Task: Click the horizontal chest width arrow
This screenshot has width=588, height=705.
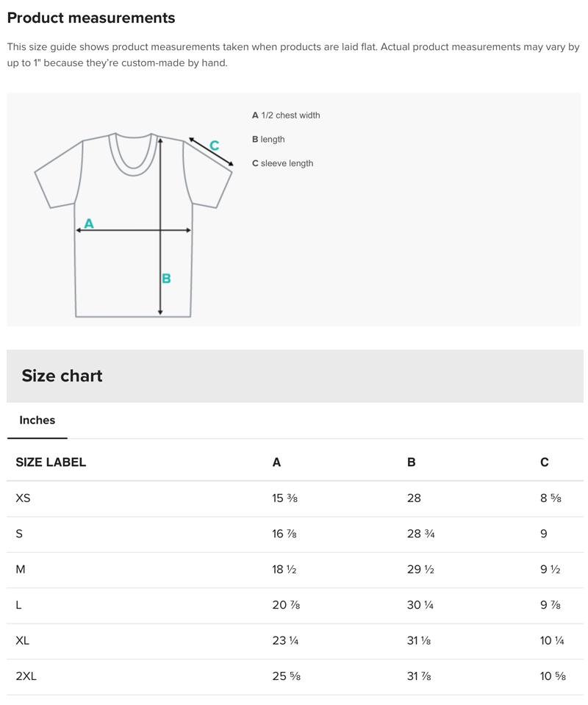Action: [118, 230]
